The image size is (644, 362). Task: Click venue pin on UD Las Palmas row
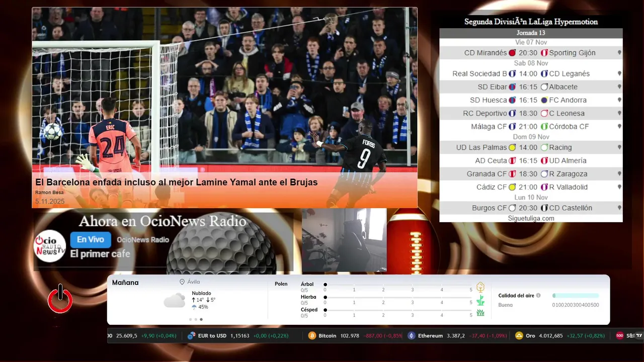point(619,147)
